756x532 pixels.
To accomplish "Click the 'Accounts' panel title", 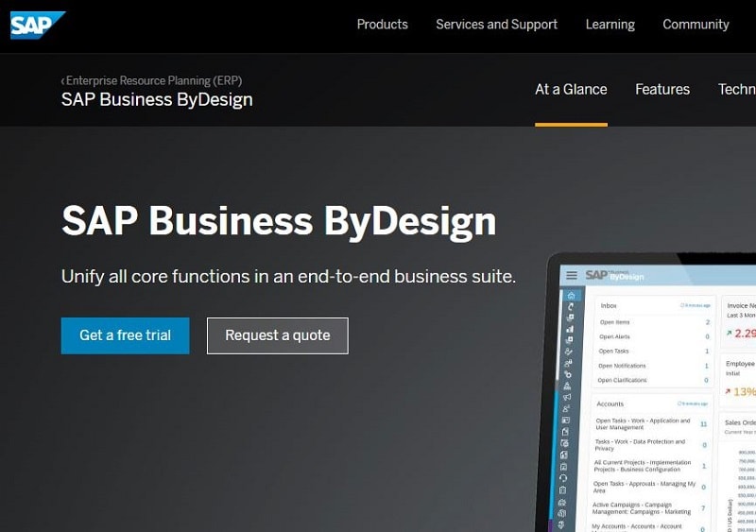I will (610, 403).
